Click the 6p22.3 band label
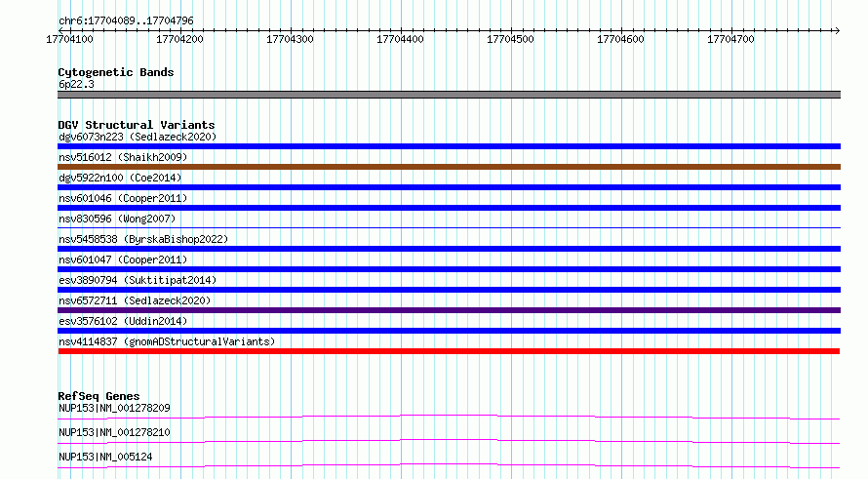This screenshot has width=868, height=479. click(76, 84)
